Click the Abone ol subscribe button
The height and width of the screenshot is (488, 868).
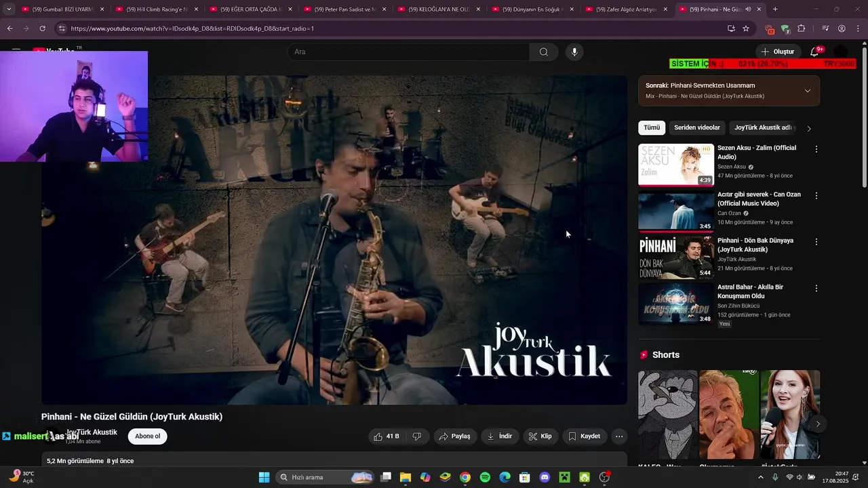(147, 436)
